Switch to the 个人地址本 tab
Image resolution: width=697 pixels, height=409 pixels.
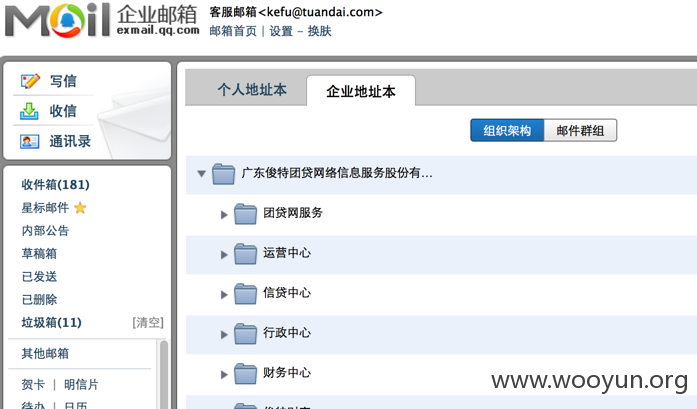pyautogui.click(x=252, y=90)
